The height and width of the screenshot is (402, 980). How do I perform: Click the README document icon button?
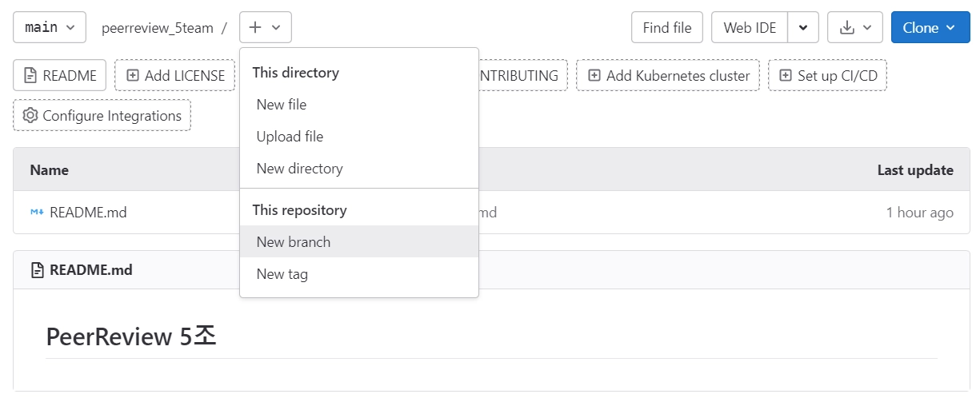(x=30, y=76)
